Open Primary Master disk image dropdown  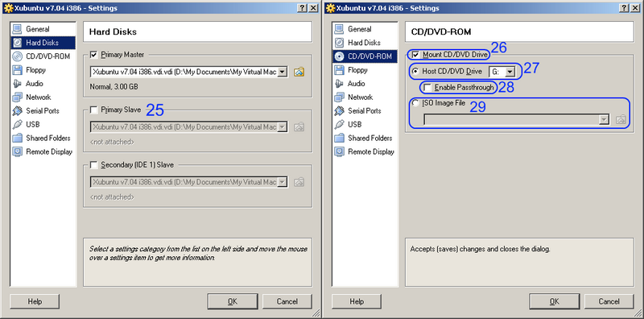(283, 72)
